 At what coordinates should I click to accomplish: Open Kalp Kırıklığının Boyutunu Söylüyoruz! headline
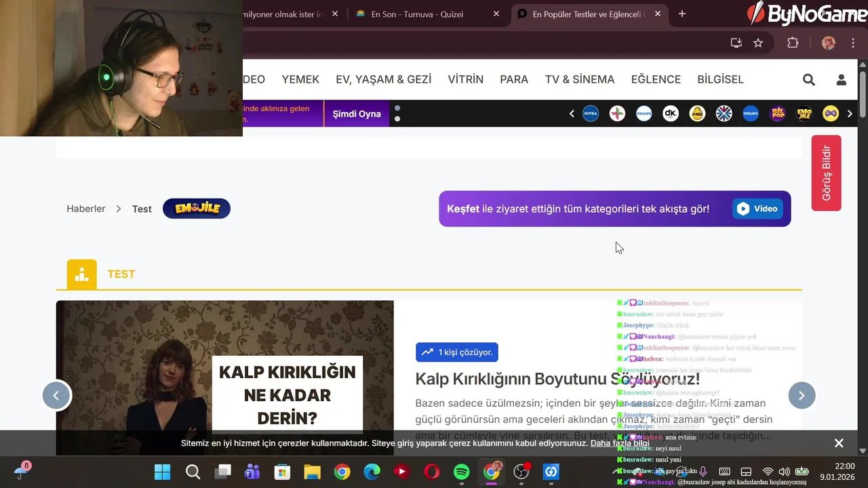point(557,379)
